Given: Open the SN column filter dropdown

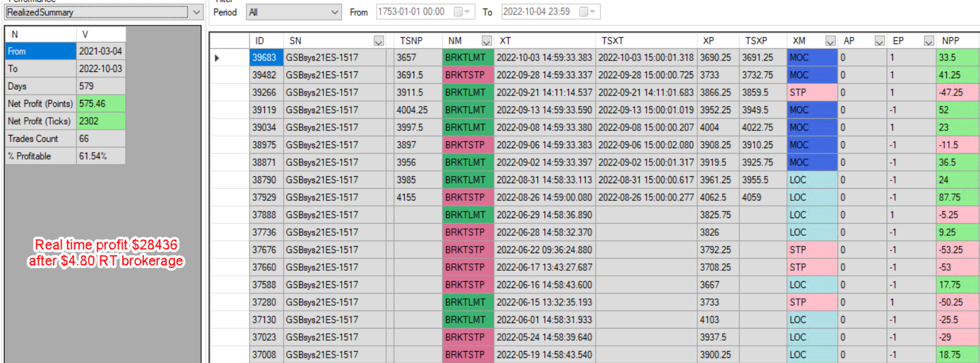Looking at the screenshot, I should point(379,41).
